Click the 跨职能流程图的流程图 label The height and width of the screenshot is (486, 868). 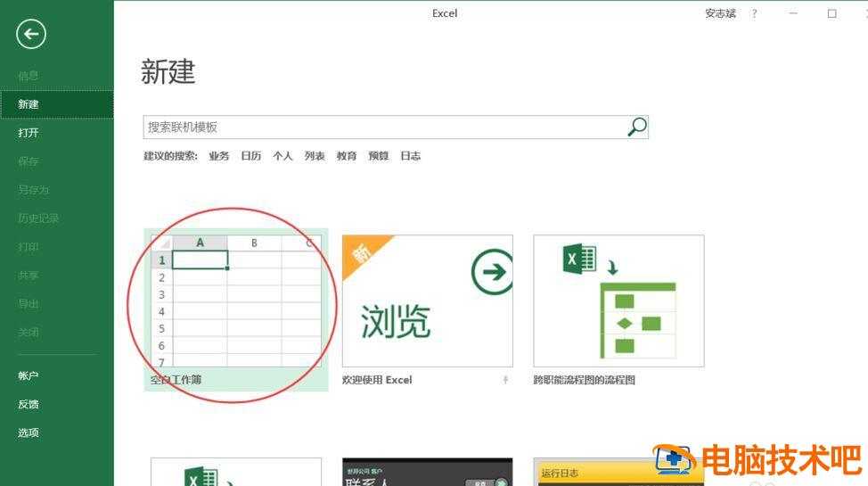584,380
